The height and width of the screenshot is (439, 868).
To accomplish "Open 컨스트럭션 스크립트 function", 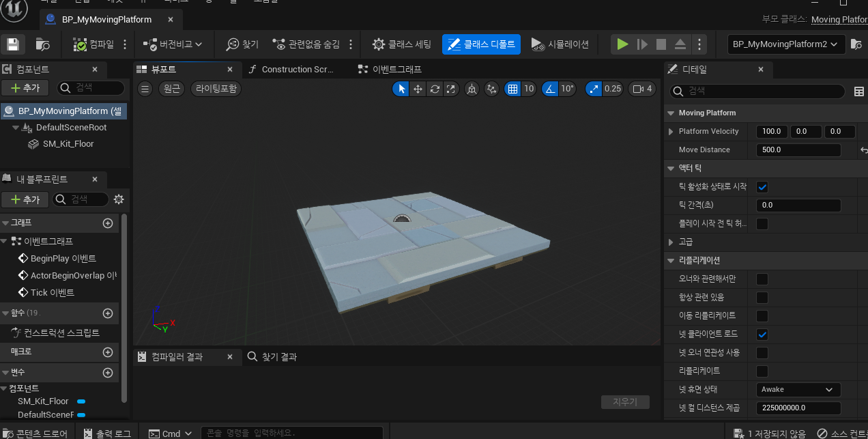I will tap(56, 332).
